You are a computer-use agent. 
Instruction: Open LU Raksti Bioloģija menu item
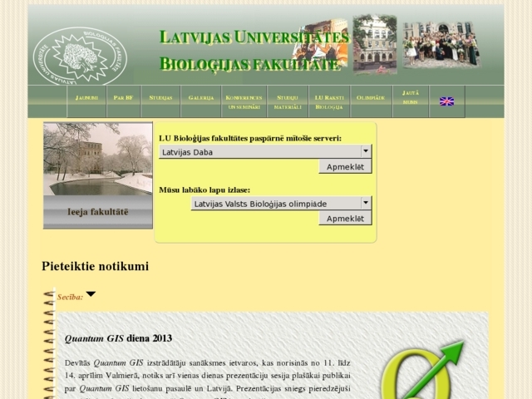pos(329,101)
